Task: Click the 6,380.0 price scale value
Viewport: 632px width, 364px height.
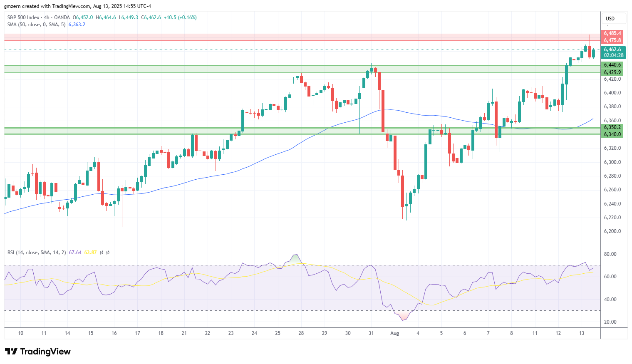Action: pyautogui.click(x=612, y=106)
